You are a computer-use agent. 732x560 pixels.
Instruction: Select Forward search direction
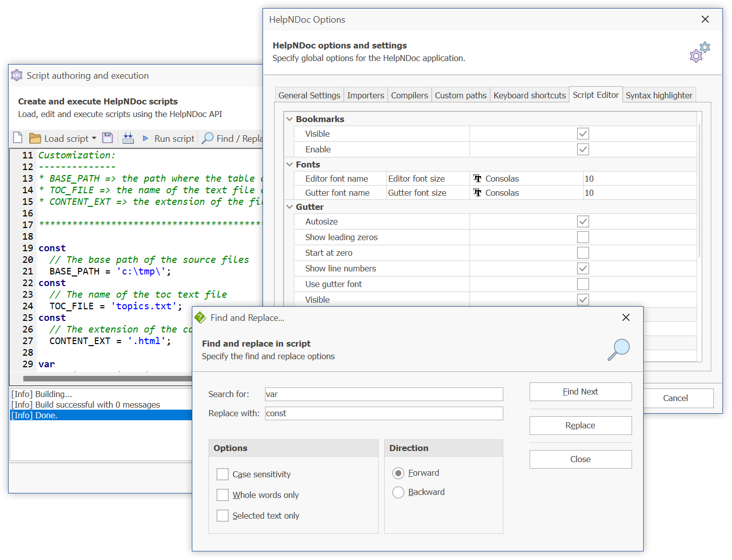(398, 473)
